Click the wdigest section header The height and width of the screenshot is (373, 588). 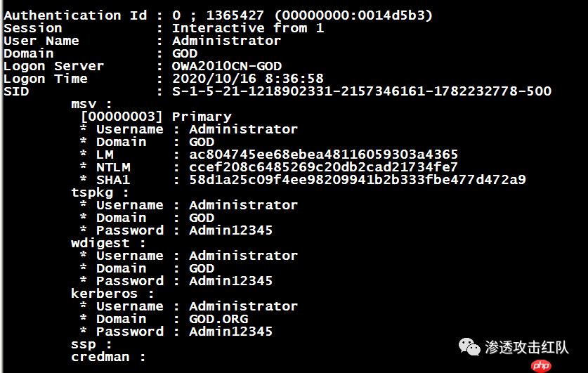point(108,243)
